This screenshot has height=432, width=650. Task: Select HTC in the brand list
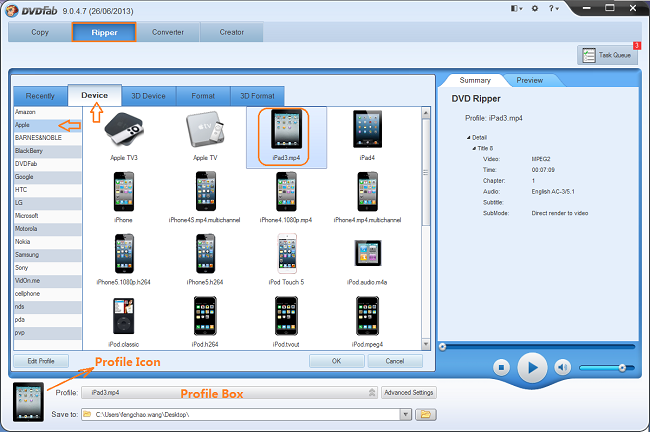click(48, 189)
